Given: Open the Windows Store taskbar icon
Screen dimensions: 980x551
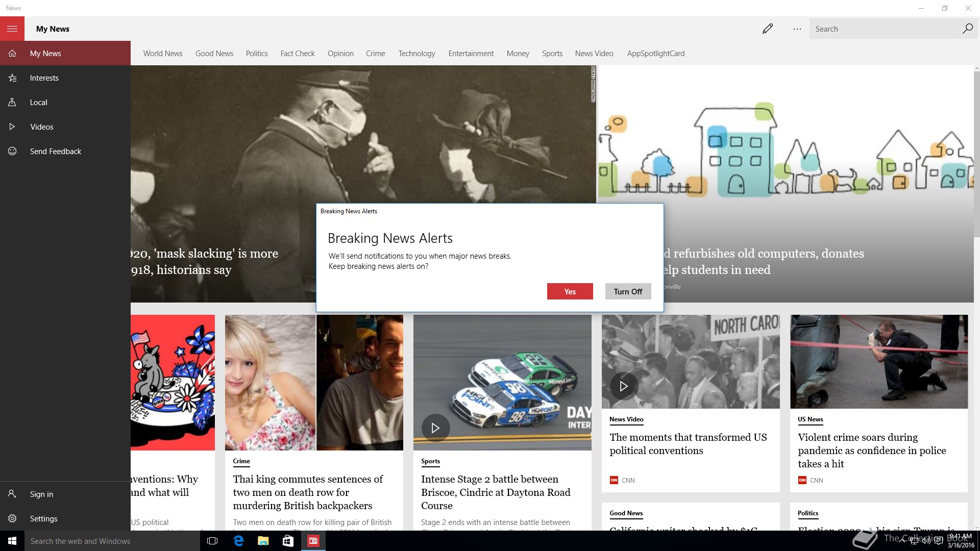Looking at the screenshot, I should click(288, 541).
